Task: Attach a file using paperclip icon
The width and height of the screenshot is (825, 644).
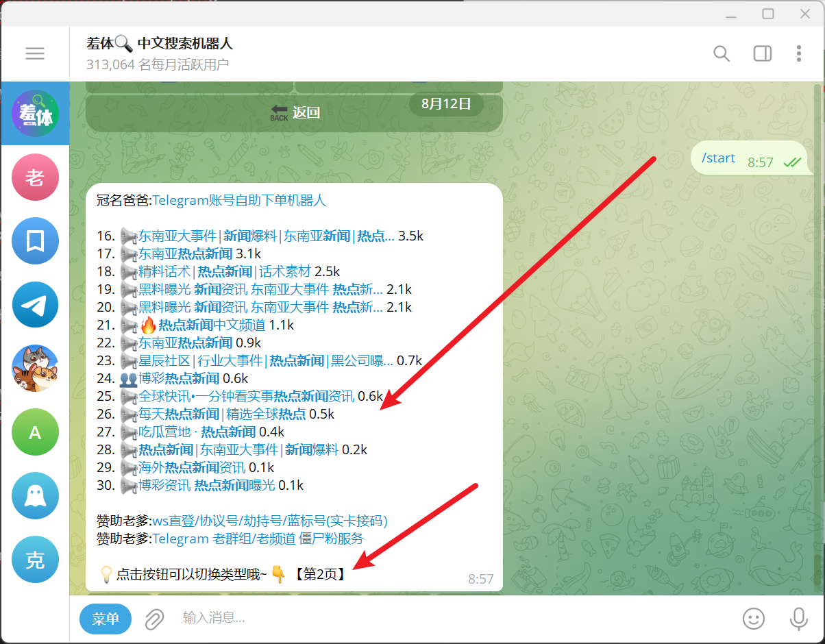Action: pyautogui.click(x=154, y=619)
